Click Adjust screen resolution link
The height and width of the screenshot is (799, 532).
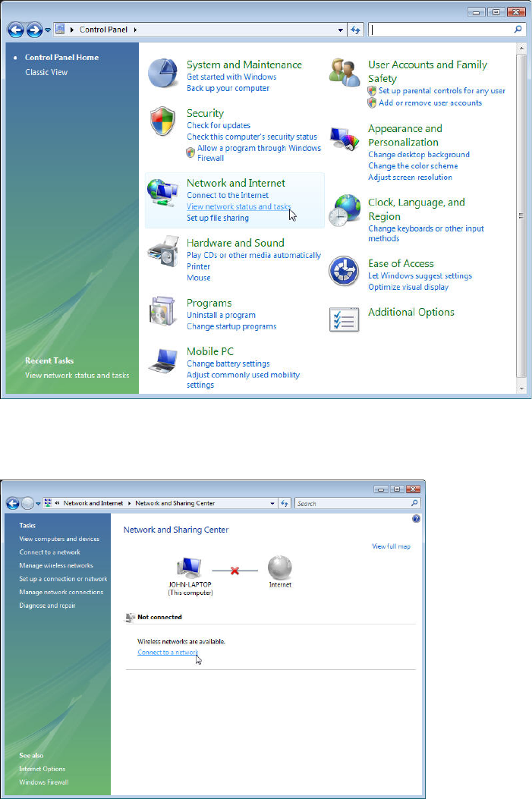[411, 178]
